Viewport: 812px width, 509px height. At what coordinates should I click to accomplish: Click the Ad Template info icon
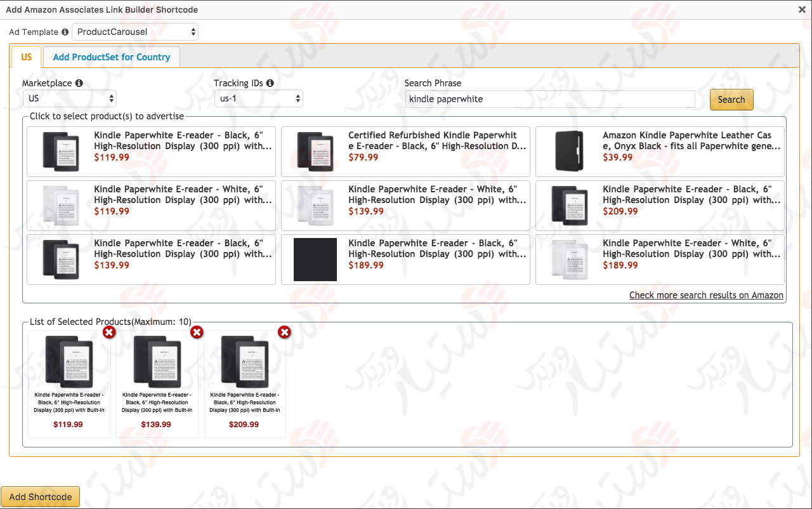coord(65,32)
